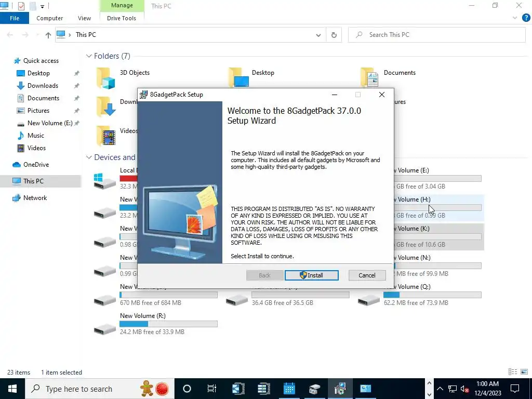Click the muted volume tray icon
Screen dimensions: 532x399
tap(464, 389)
